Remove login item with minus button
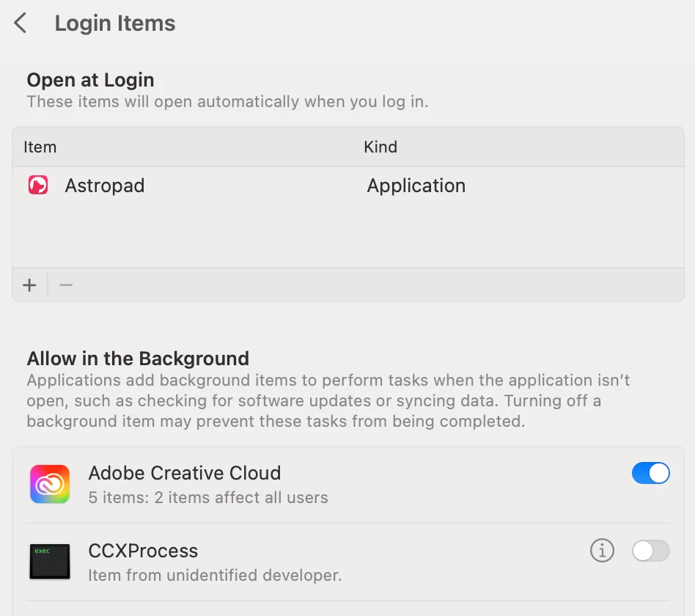695x616 pixels. click(66, 285)
